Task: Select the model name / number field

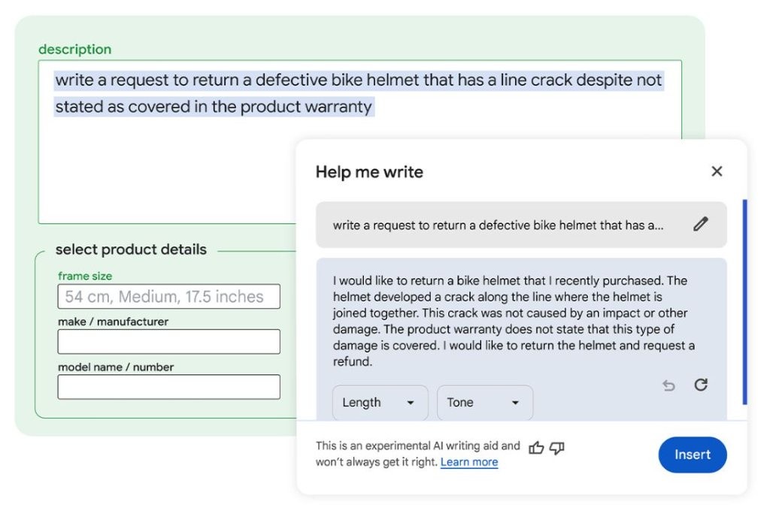Action: (168, 387)
